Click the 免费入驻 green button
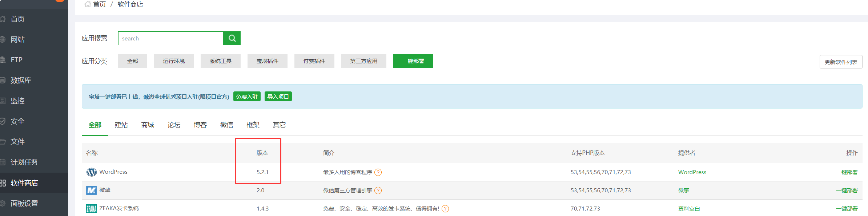This screenshot has height=216, width=868. pos(247,97)
